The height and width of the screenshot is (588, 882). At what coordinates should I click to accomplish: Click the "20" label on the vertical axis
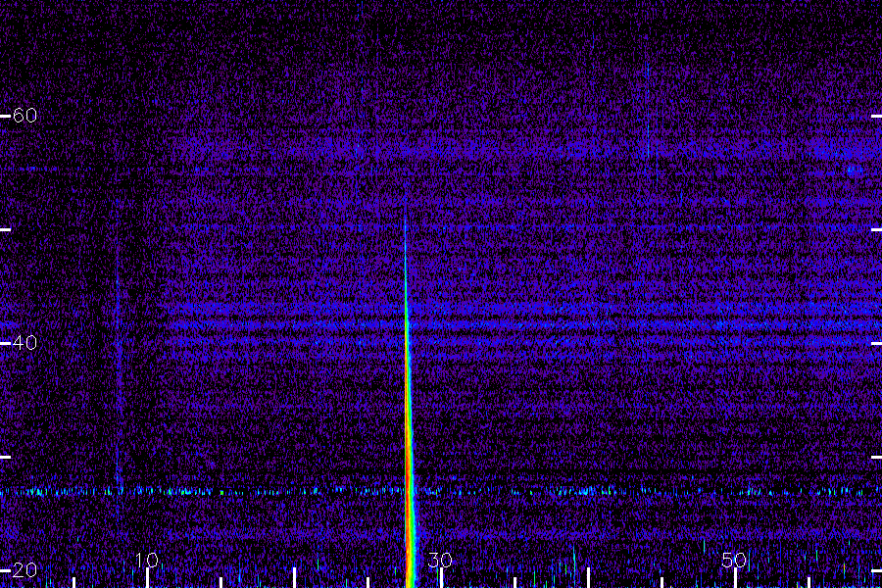click(x=24, y=570)
